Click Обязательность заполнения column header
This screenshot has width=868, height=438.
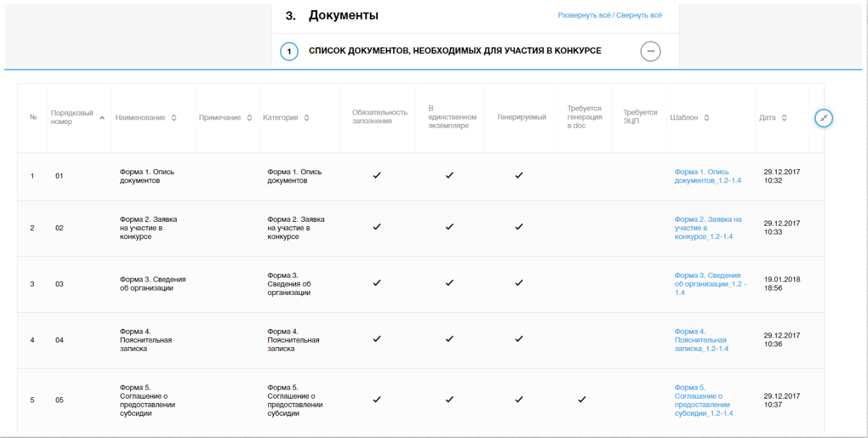(379, 117)
